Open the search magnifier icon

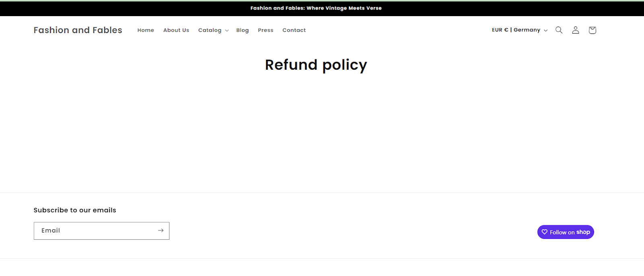click(x=559, y=30)
